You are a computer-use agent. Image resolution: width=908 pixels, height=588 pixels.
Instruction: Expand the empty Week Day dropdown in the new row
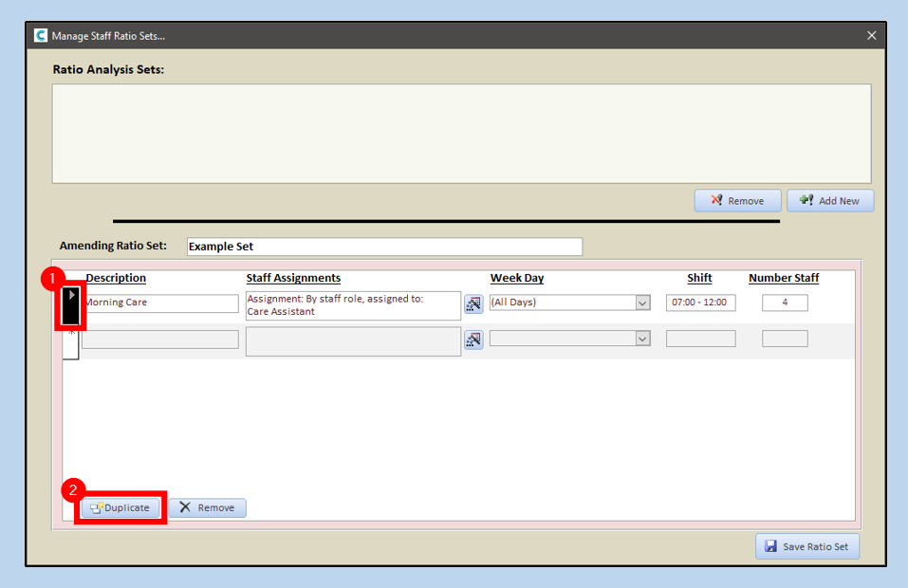(x=642, y=339)
